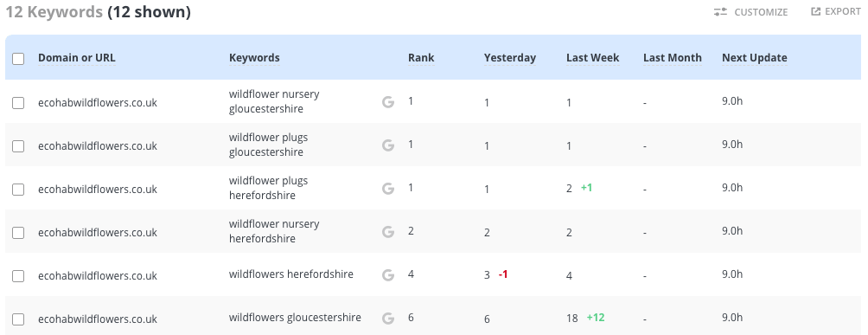Open the CUSTOMIZE button label
868x335 pixels.
tap(761, 12)
